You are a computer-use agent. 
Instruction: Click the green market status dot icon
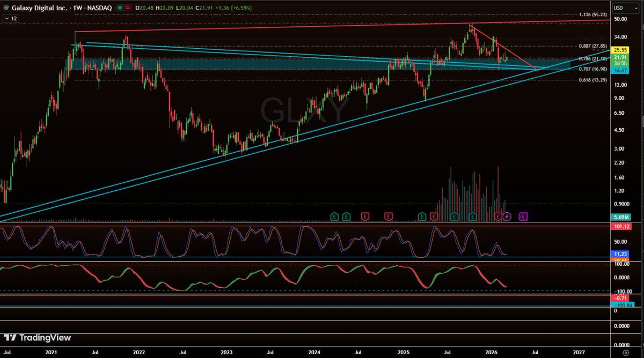tap(119, 8)
